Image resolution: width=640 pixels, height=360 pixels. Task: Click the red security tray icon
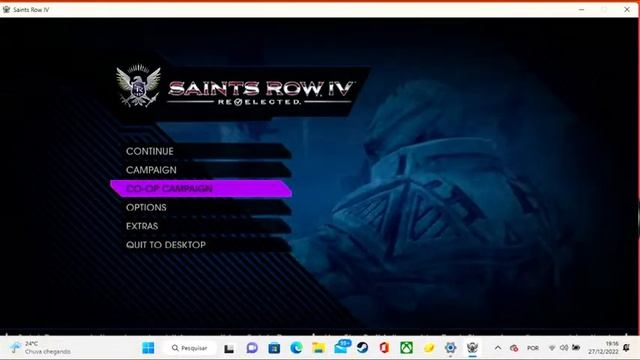[x=514, y=348]
